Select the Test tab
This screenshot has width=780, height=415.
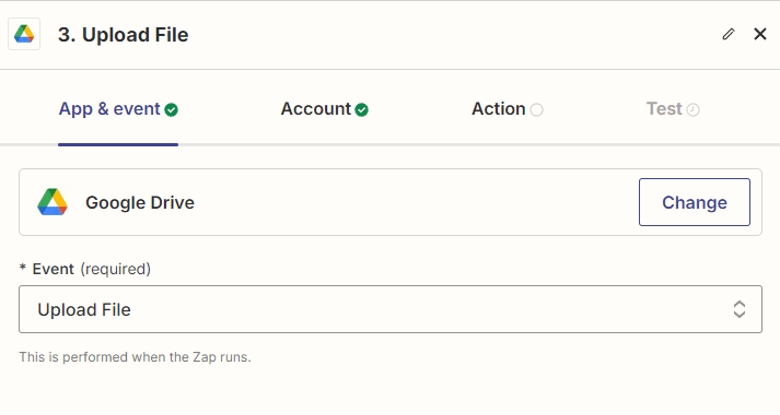click(x=664, y=109)
